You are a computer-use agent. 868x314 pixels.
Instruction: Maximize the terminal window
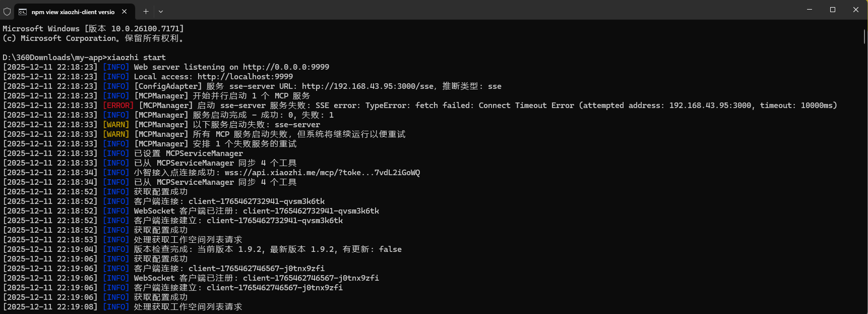(x=833, y=10)
